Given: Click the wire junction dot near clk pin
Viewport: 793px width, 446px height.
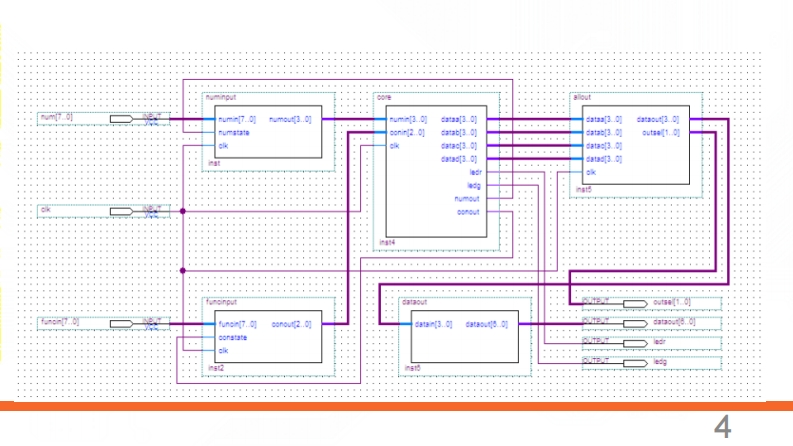Looking at the screenshot, I should click(x=183, y=210).
